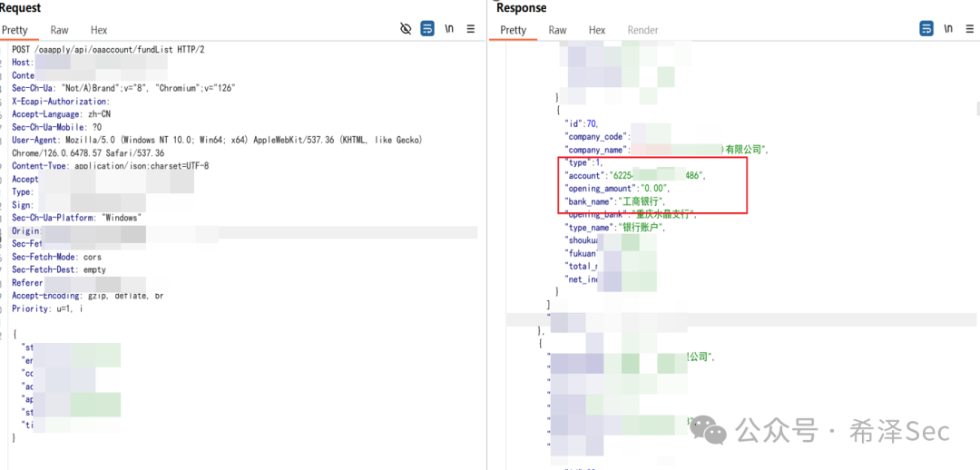Click the "bank_name" line in the Response
Image resolution: width=980 pixels, height=470 pixels.
[x=616, y=201]
